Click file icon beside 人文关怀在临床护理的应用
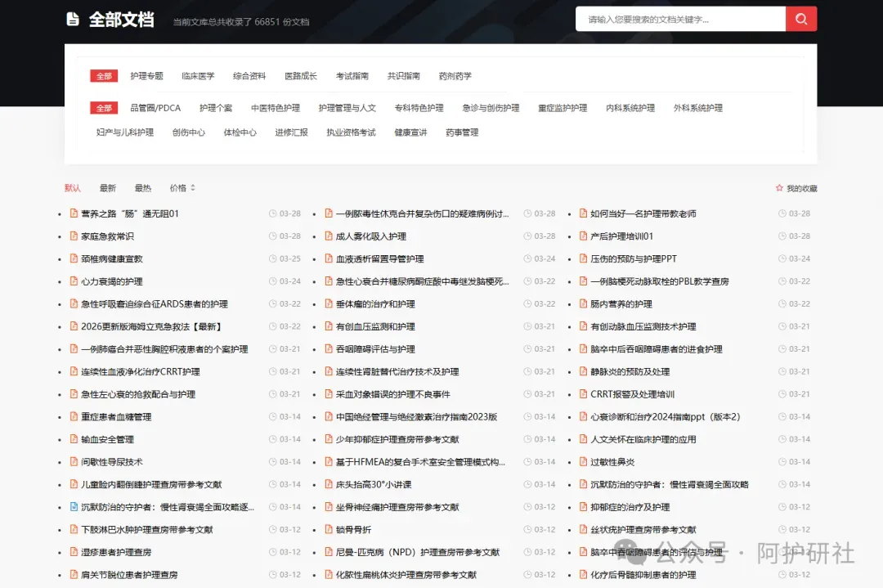This screenshot has height=588, width=883. click(584, 438)
